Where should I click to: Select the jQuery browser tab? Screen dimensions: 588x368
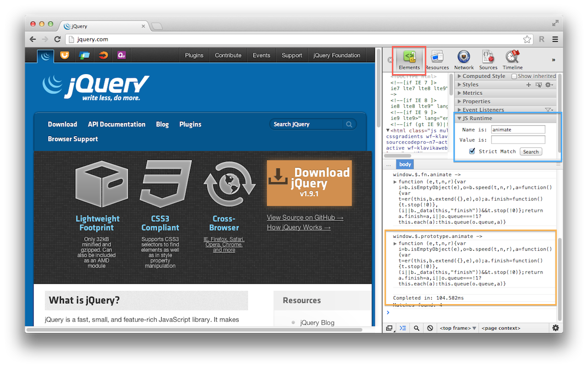[103, 26]
